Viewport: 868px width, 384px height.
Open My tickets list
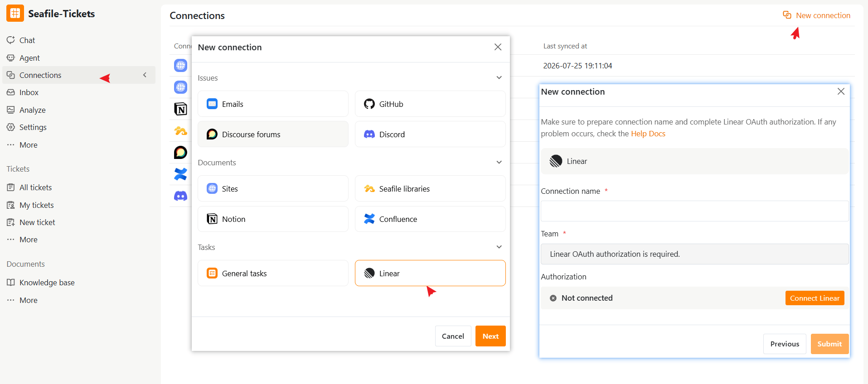pos(36,205)
